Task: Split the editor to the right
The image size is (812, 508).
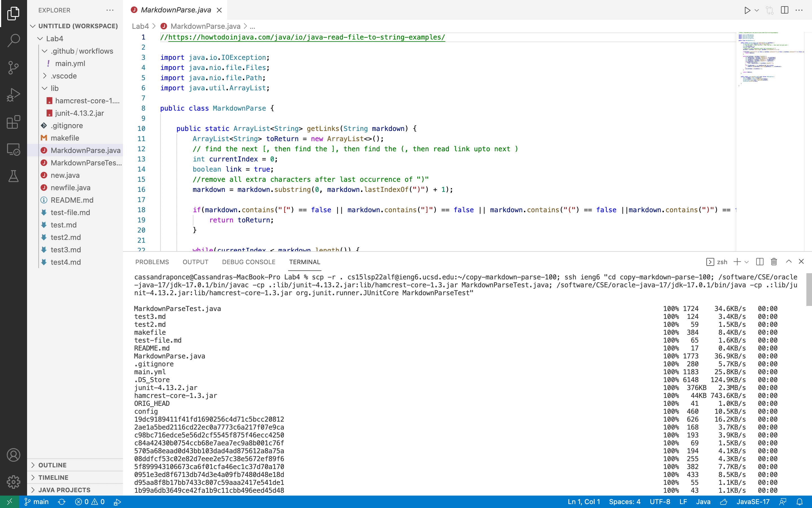Action: coord(784,10)
